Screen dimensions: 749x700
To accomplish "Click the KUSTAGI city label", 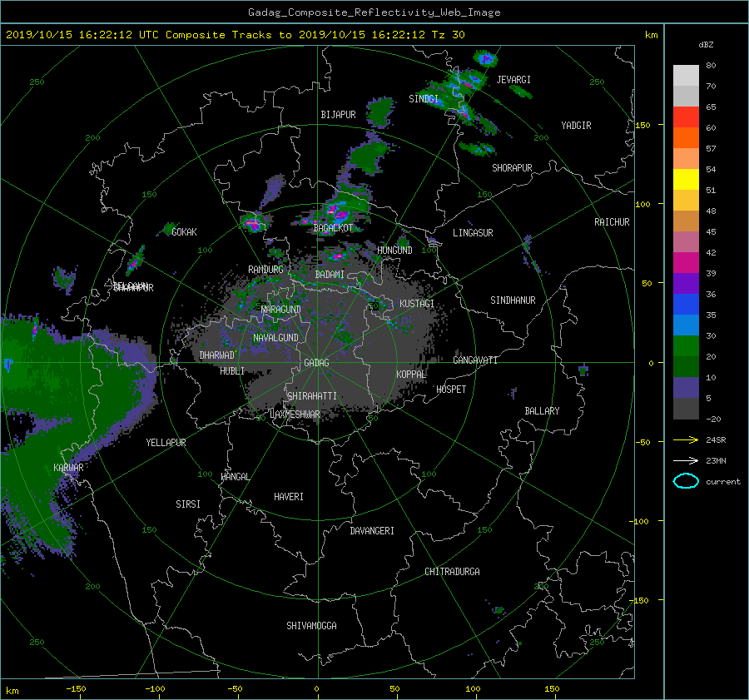I will (x=417, y=304).
